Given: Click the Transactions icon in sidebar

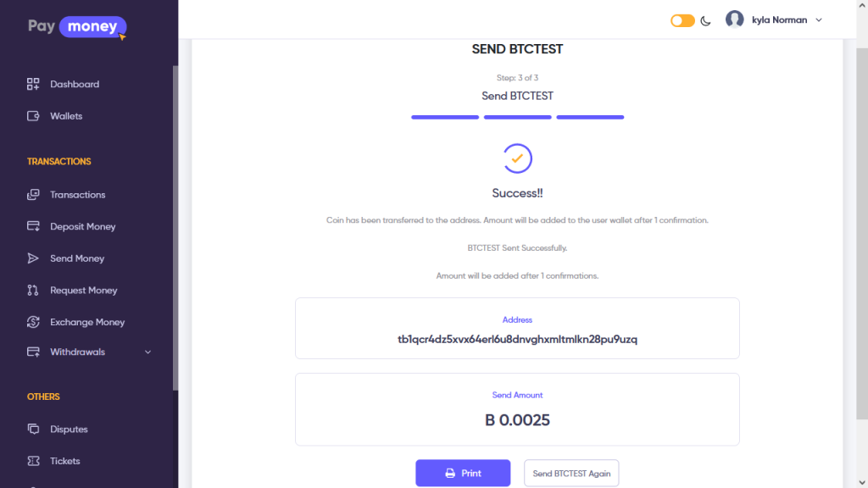Looking at the screenshot, I should coord(33,195).
